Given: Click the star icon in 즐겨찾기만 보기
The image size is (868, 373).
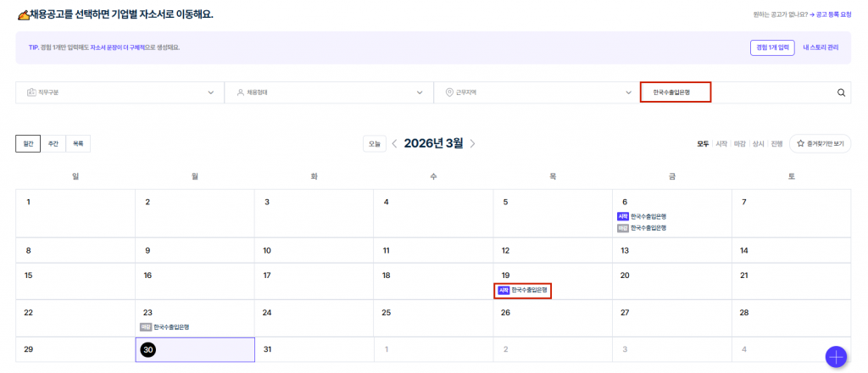Looking at the screenshot, I should [x=799, y=143].
